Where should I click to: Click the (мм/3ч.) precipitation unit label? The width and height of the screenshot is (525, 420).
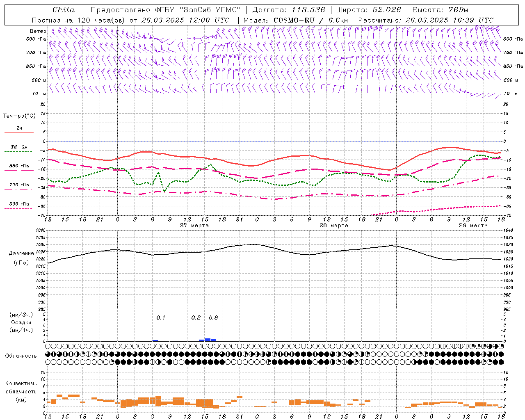tap(21, 315)
